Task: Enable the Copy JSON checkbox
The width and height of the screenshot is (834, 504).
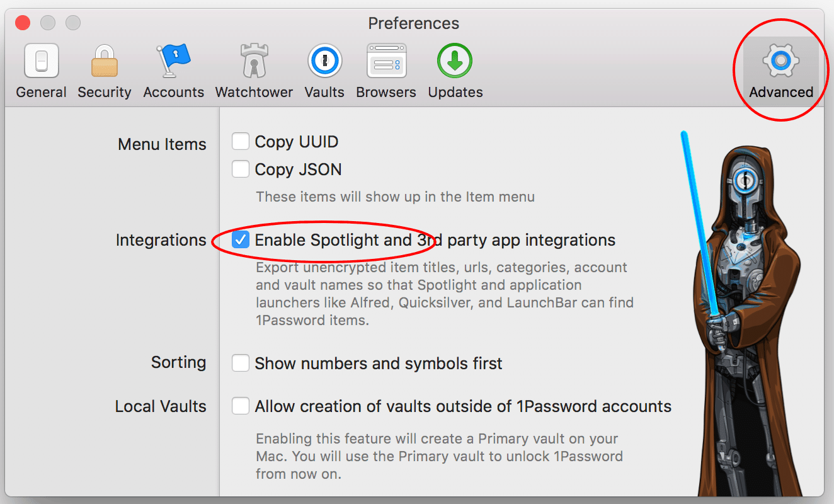Action: pos(241,169)
